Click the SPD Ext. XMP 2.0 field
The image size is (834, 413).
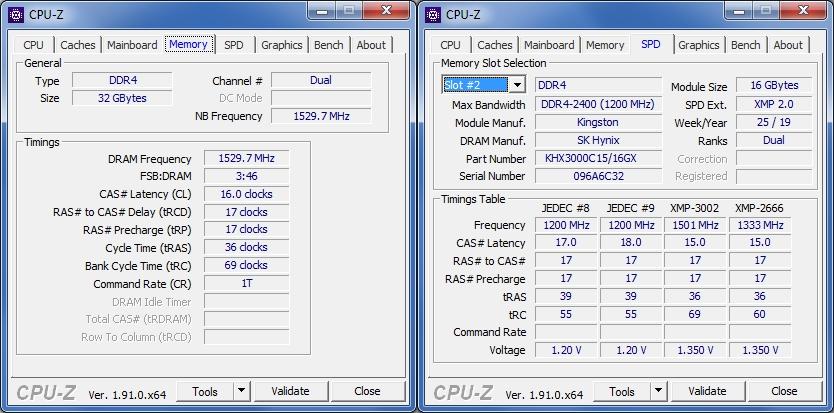click(x=774, y=104)
